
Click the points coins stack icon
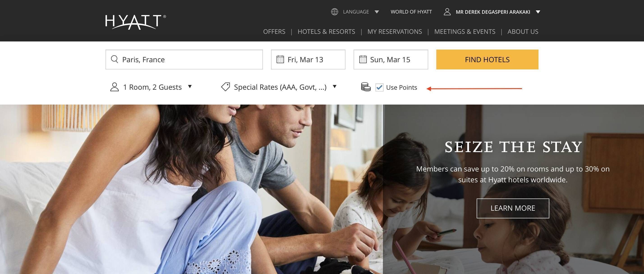coord(366,87)
